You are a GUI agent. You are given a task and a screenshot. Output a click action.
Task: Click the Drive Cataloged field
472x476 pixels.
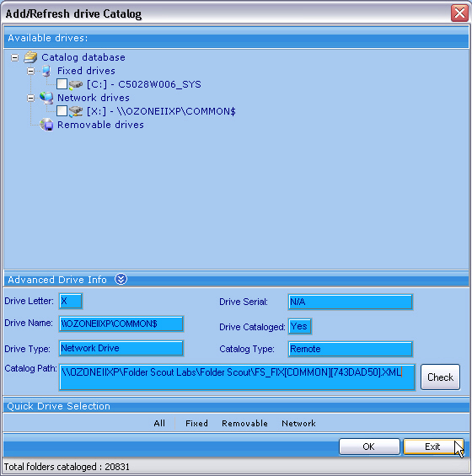(x=300, y=326)
